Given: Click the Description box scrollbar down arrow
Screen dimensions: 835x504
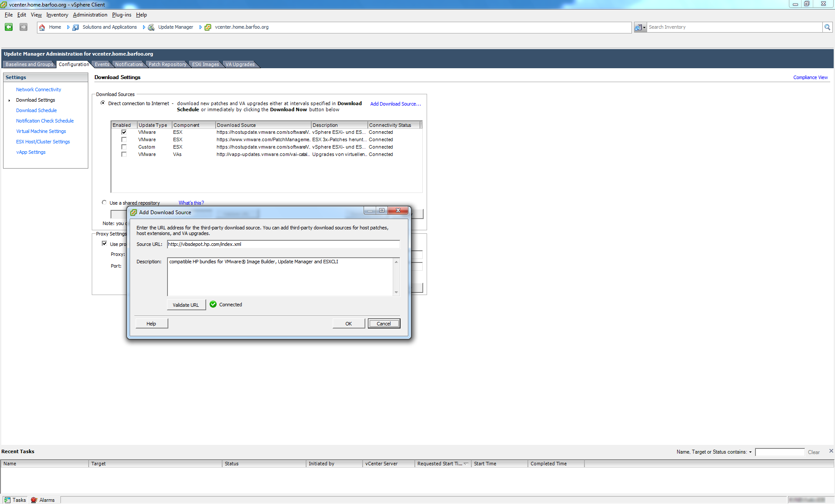Looking at the screenshot, I should pos(396,292).
